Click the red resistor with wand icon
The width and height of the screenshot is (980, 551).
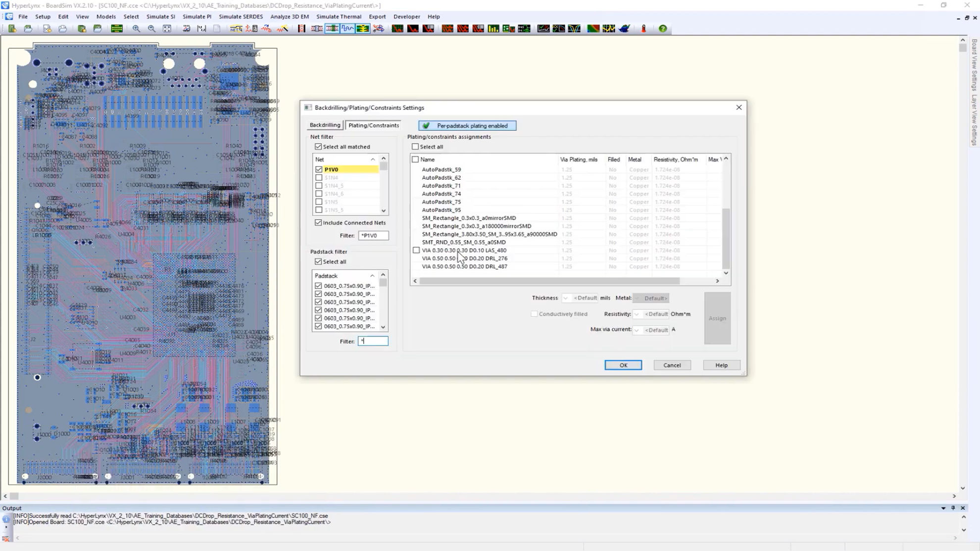[x=282, y=29]
